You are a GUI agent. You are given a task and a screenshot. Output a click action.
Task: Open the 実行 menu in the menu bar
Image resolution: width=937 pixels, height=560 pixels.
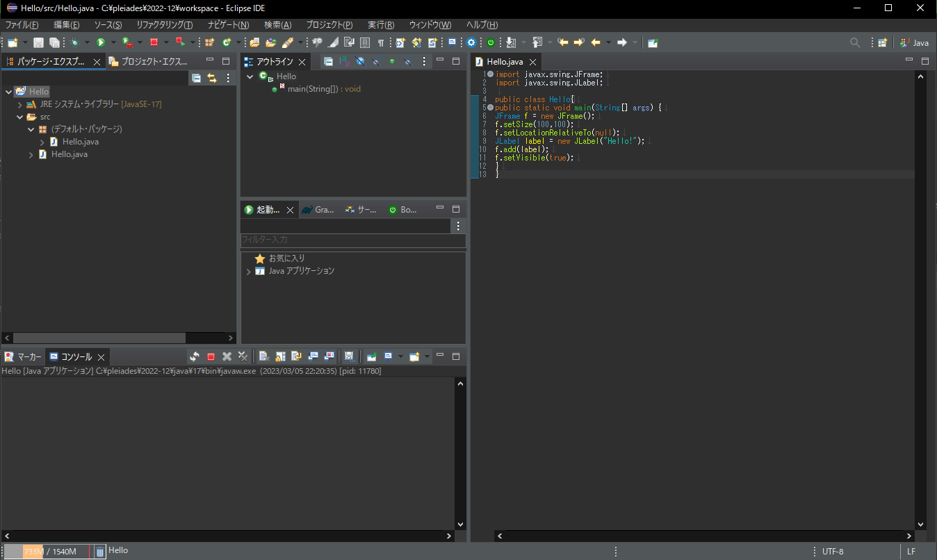[380, 24]
